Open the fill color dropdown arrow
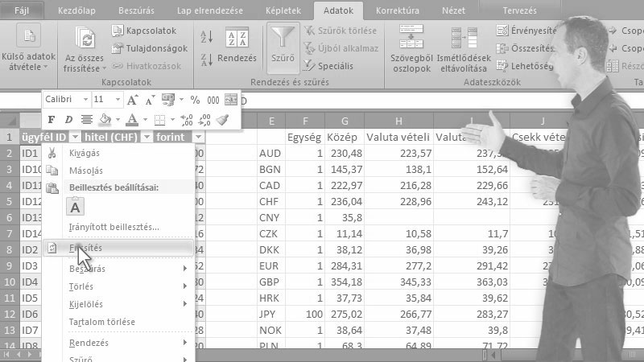644x362 pixels. coord(118,120)
